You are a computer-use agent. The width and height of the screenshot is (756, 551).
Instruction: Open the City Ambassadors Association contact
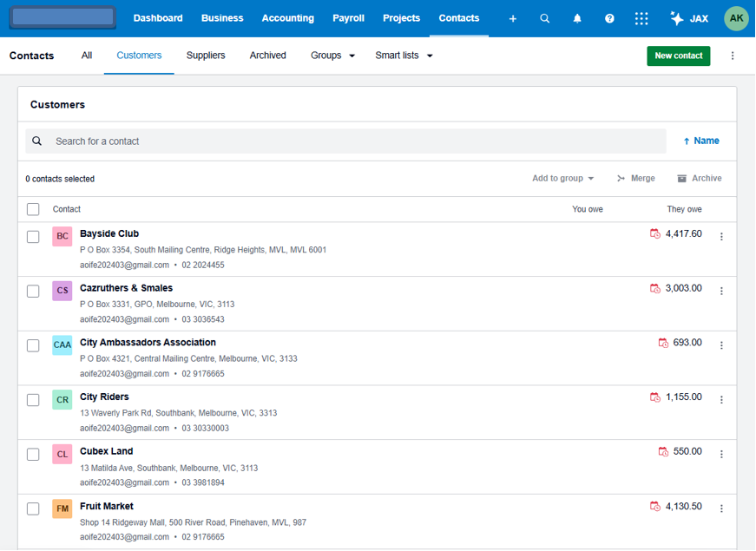click(148, 343)
